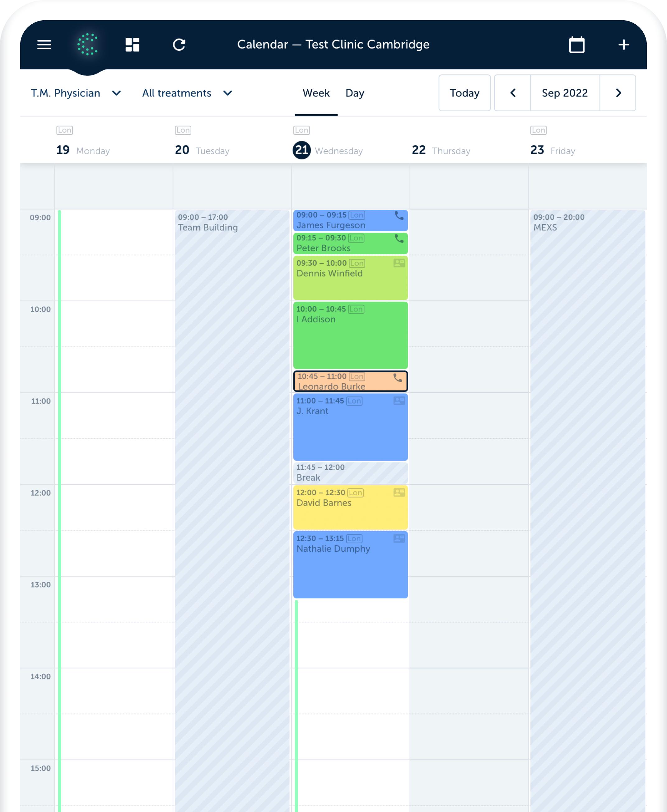This screenshot has width=667, height=812.
Task: Click the Today button
Action: tap(464, 93)
